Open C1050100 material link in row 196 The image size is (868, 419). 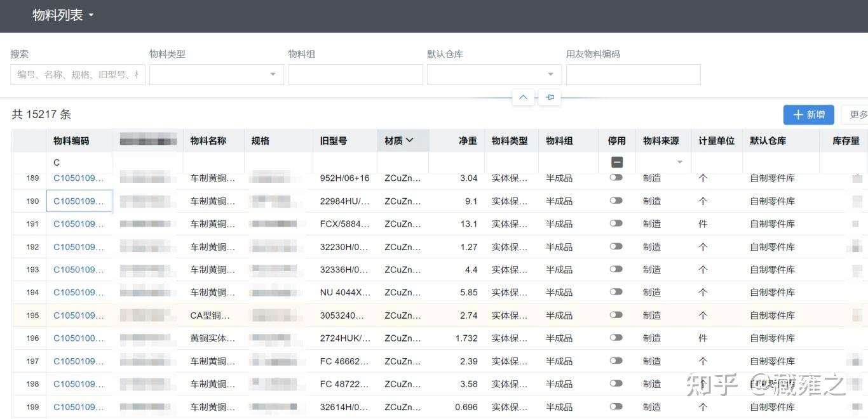(79, 338)
